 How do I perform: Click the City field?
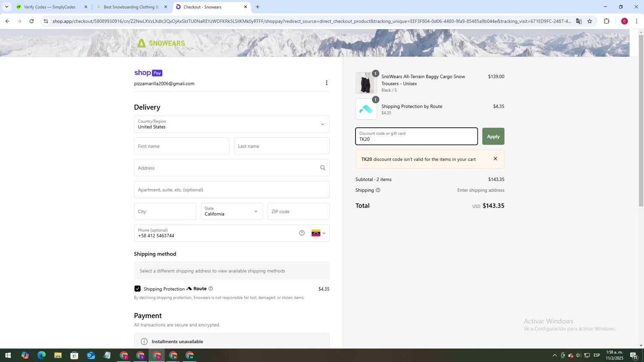(165, 211)
